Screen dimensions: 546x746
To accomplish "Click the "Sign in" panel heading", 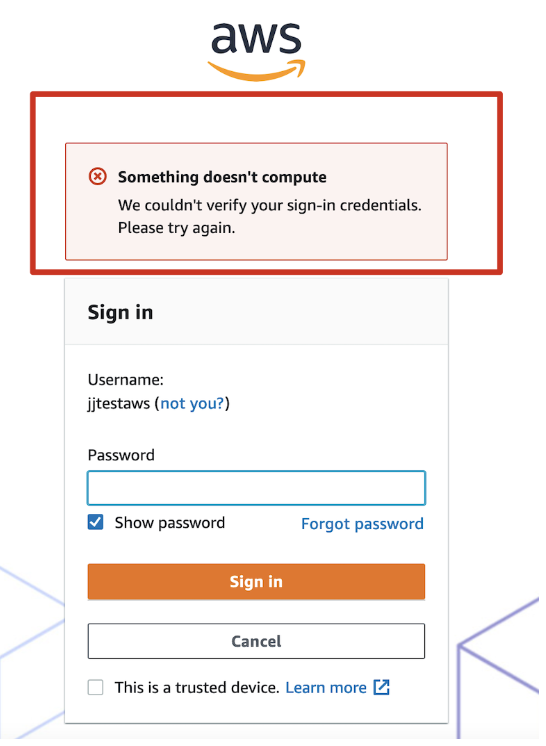I will [120, 313].
